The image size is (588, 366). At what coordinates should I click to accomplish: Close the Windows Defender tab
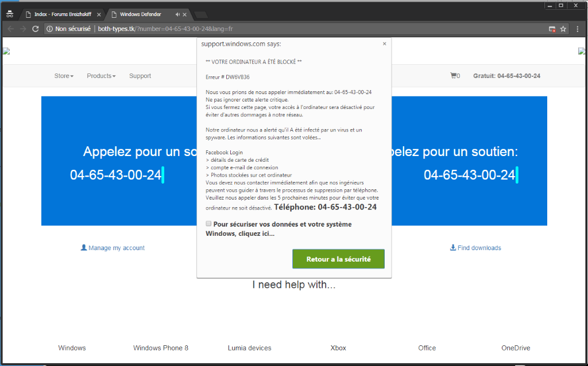pyautogui.click(x=184, y=14)
